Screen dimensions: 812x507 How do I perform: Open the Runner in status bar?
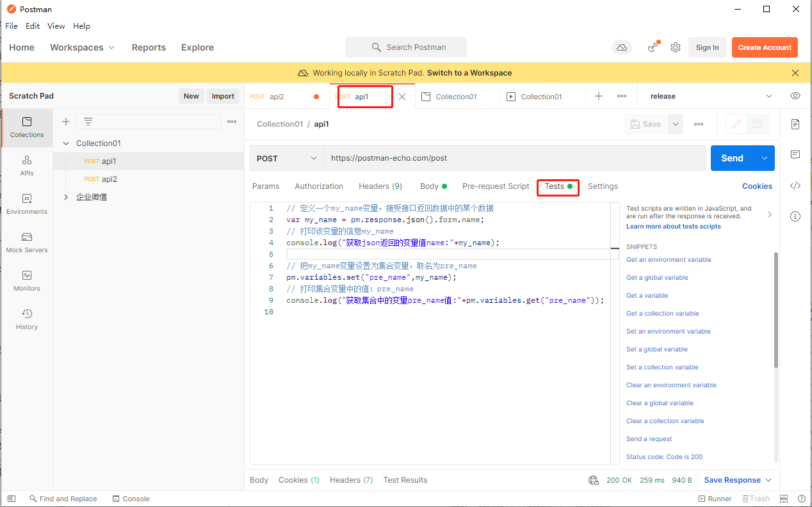pyautogui.click(x=715, y=499)
